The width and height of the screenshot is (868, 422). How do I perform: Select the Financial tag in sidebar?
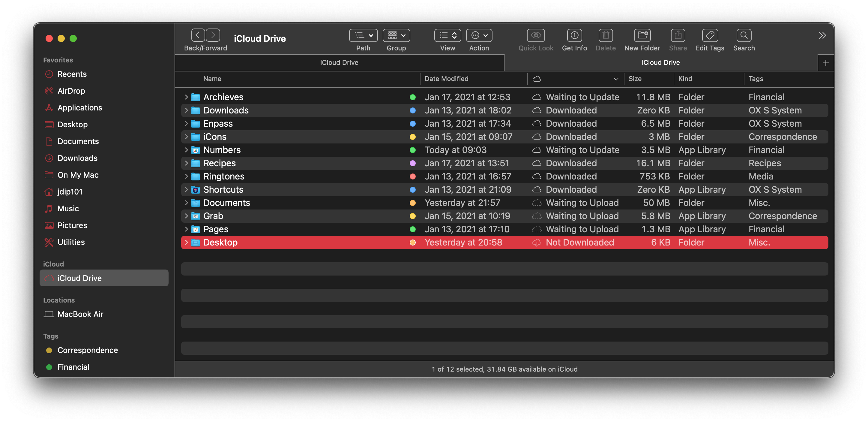73,367
